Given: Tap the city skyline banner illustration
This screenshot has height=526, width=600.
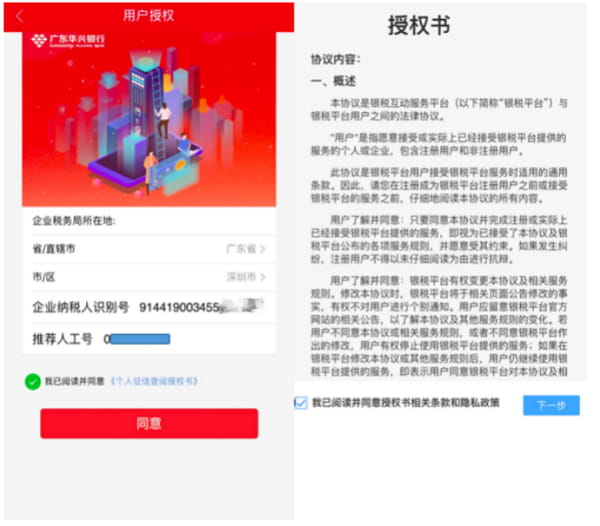Looking at the screenshot, I should coord(149,119).
